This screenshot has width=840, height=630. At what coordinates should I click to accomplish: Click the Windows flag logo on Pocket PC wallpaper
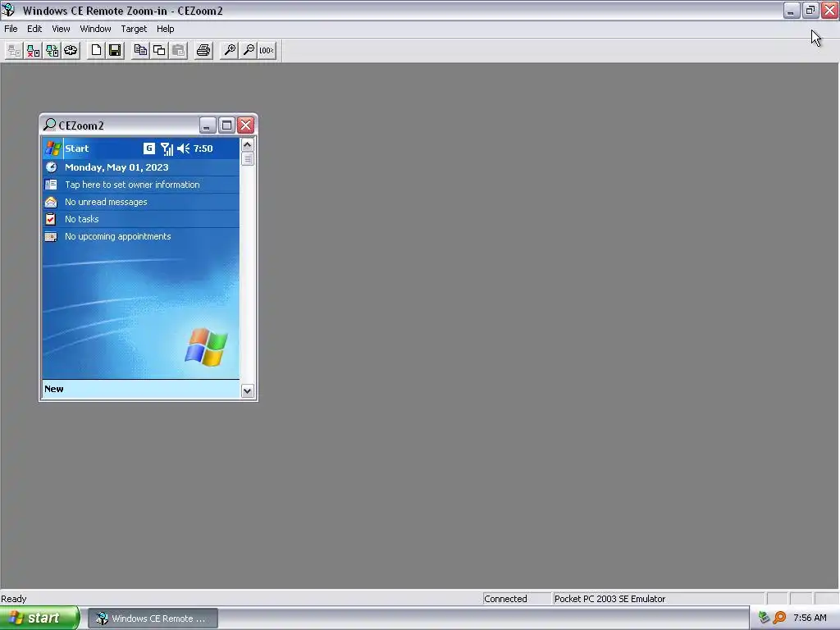(x=206, y=347)
